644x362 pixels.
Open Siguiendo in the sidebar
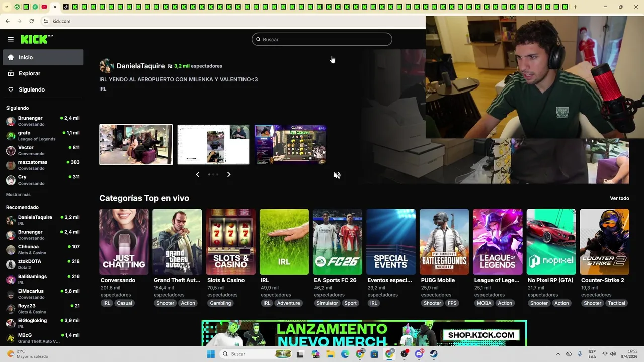pyautogui.click(x=43, y=89)
